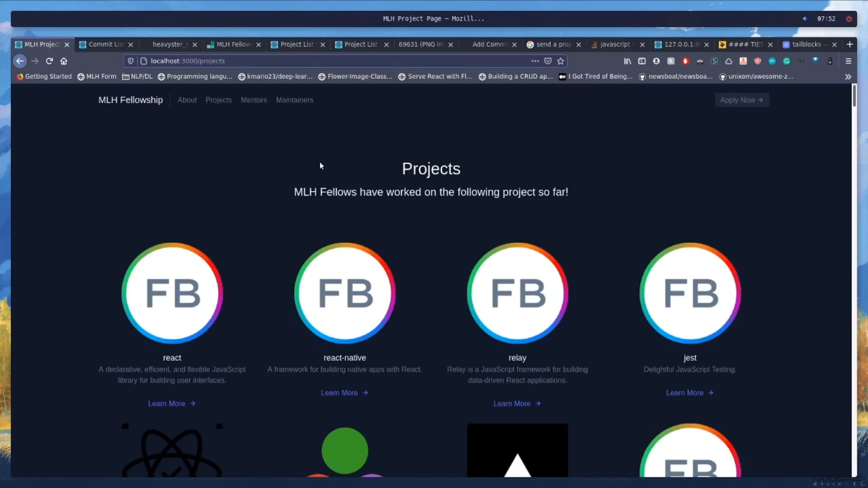
Task: Open the page actions three-dots menu
Action: (x=535, y=61)
